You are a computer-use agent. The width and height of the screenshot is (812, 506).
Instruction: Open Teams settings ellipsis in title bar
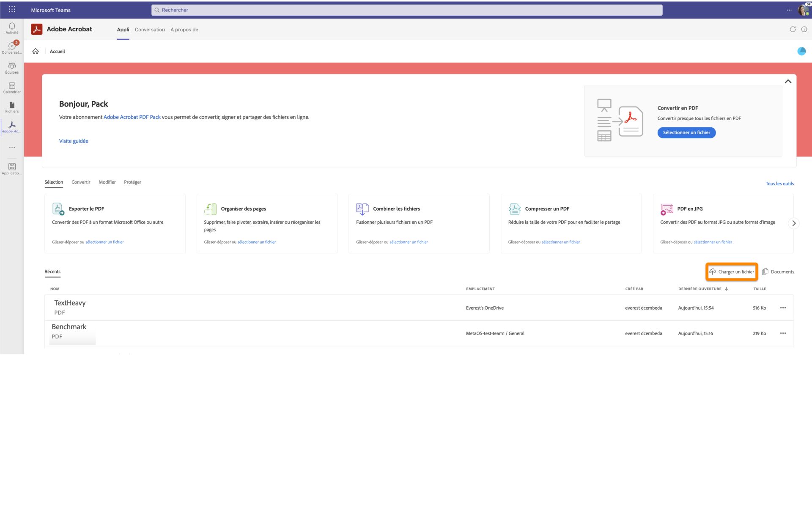(x=789, y=10)
